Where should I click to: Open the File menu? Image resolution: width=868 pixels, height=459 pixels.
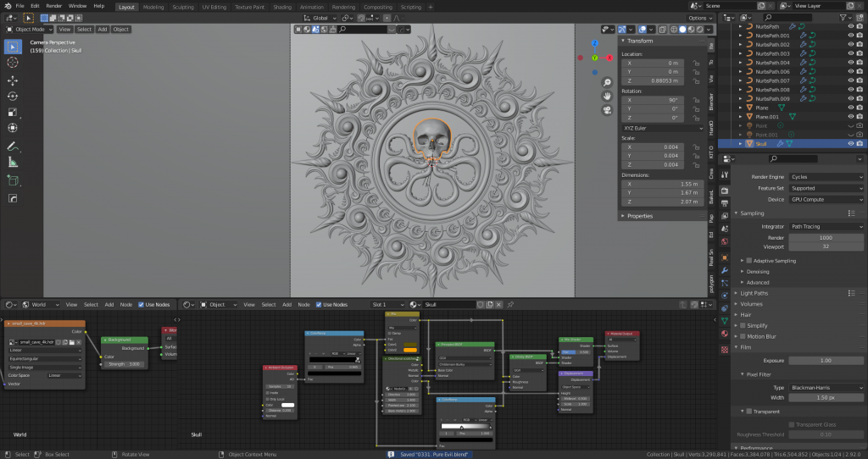20,6
